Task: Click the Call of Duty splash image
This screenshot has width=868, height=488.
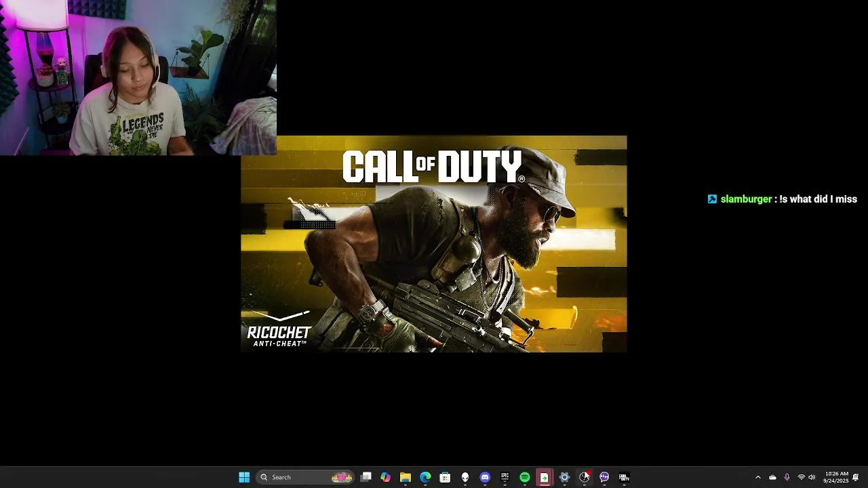Action: pyautogui.click(x=434, y=244)
